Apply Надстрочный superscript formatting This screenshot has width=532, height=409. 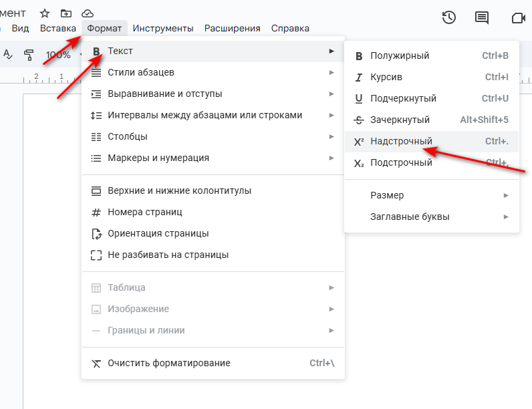(432, 142)
